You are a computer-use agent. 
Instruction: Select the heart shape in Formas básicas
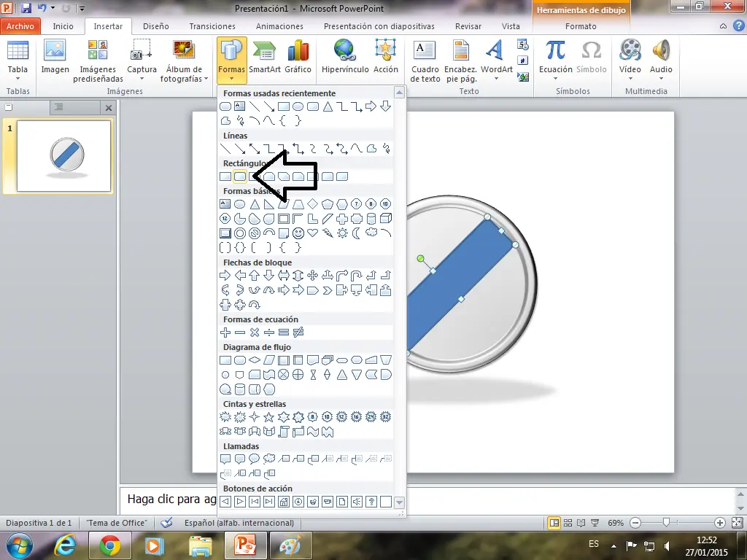point(312,233)
